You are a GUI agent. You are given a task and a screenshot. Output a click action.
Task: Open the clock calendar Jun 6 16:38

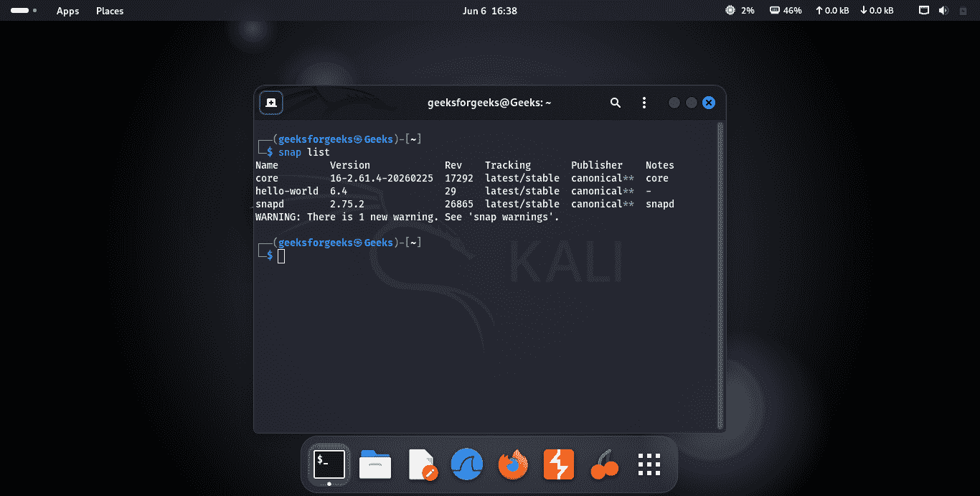[x=490, y=11]
